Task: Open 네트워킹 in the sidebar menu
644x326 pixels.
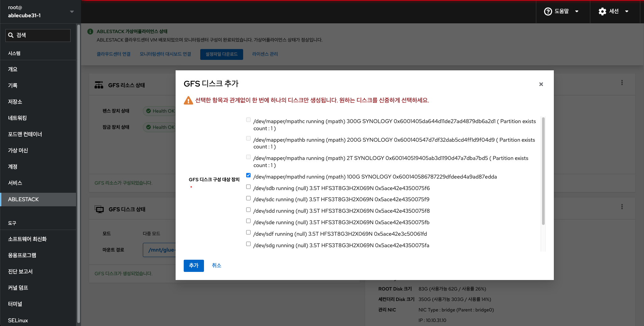Action: tap(18, 118)
